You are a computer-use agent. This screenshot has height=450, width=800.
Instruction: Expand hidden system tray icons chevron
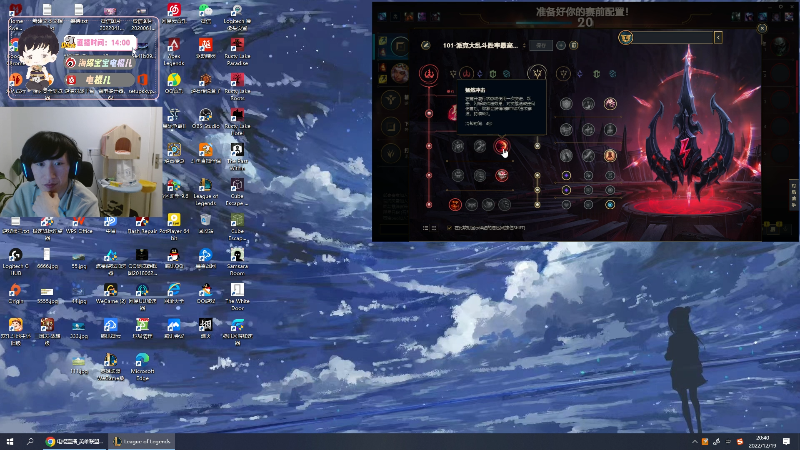click(694, 442)
